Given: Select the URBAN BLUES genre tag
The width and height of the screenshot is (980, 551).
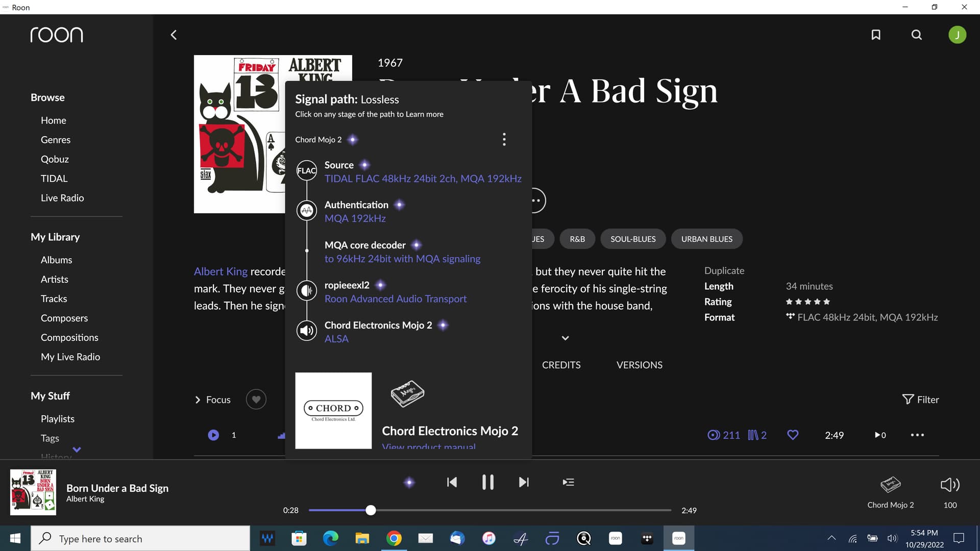Looking at the screenshot, I should click(706, 239).
